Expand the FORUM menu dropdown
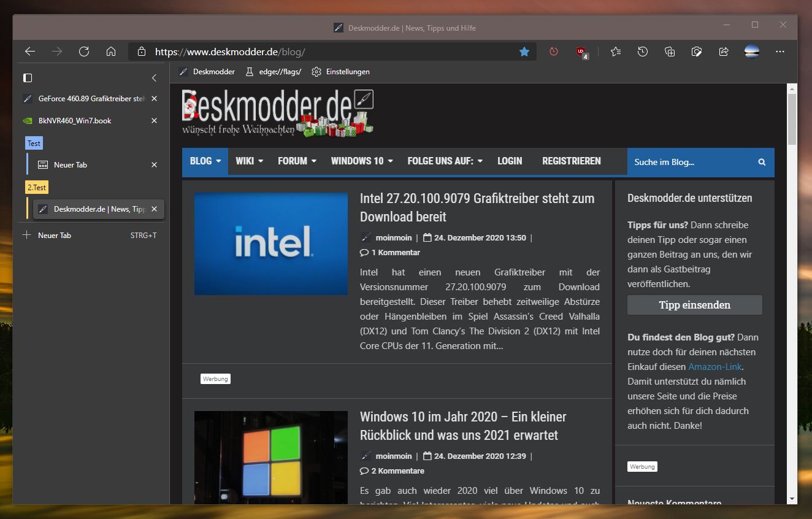The image size is (812, 519). pos(297,161)
